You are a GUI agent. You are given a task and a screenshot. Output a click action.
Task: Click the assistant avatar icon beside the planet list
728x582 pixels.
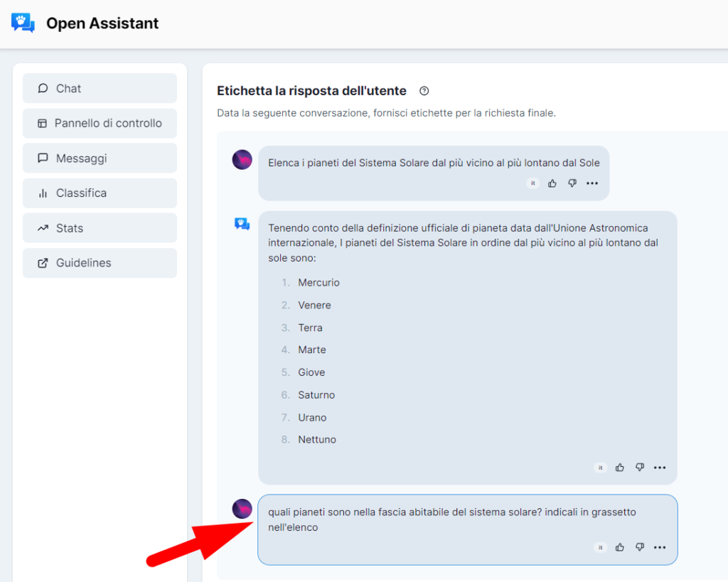click(x=242, y=224)
